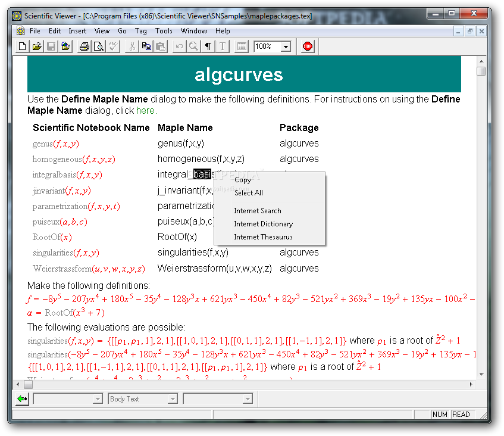Click the Find magnifier icon

[x=193, y=46]
